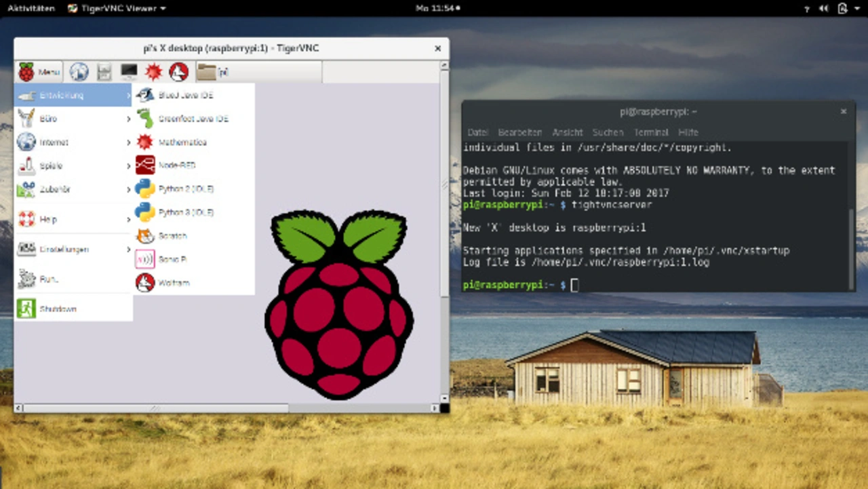Click the TigerVNC window title bar text
868x489 pixels.
pyautogui.click(x=231, y=48)
